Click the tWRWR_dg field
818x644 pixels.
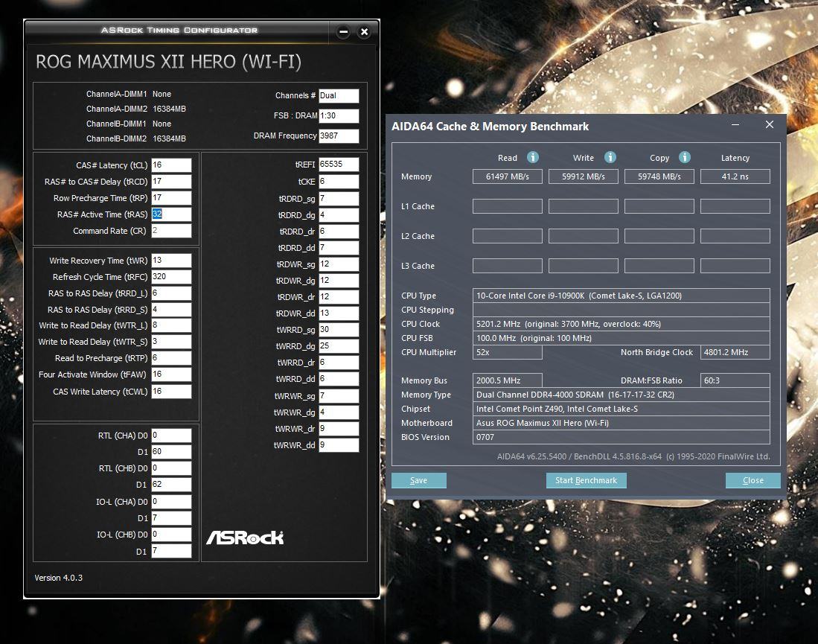[x=339, y=412]
